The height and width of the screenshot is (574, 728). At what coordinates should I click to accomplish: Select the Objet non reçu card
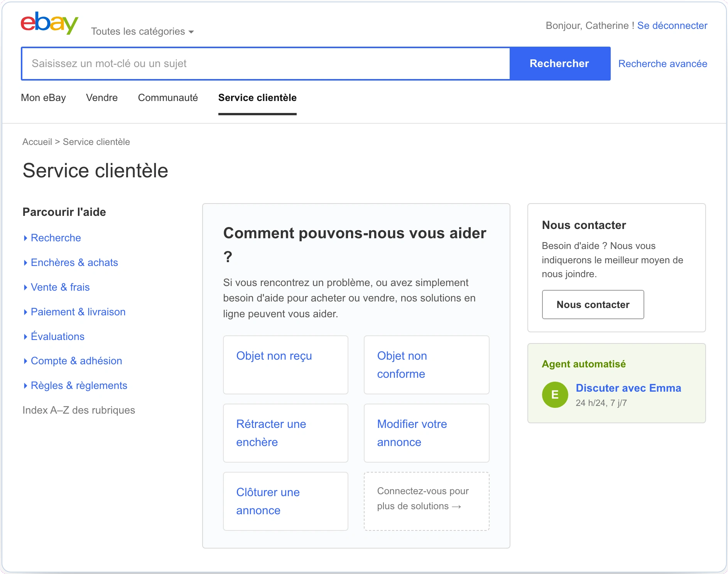[285, 365]
